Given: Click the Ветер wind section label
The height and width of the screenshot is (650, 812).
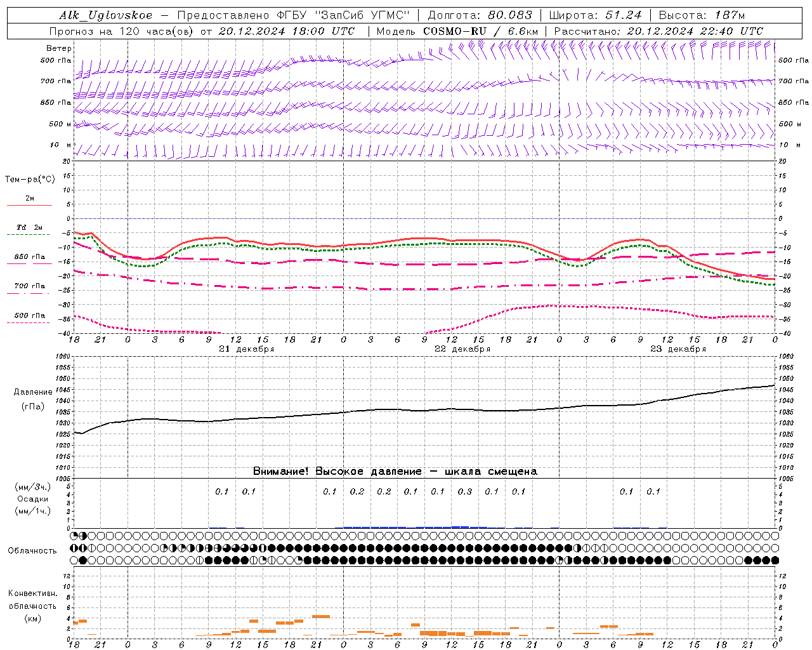Looking at the screenshot, I should (x=59, y=48).
